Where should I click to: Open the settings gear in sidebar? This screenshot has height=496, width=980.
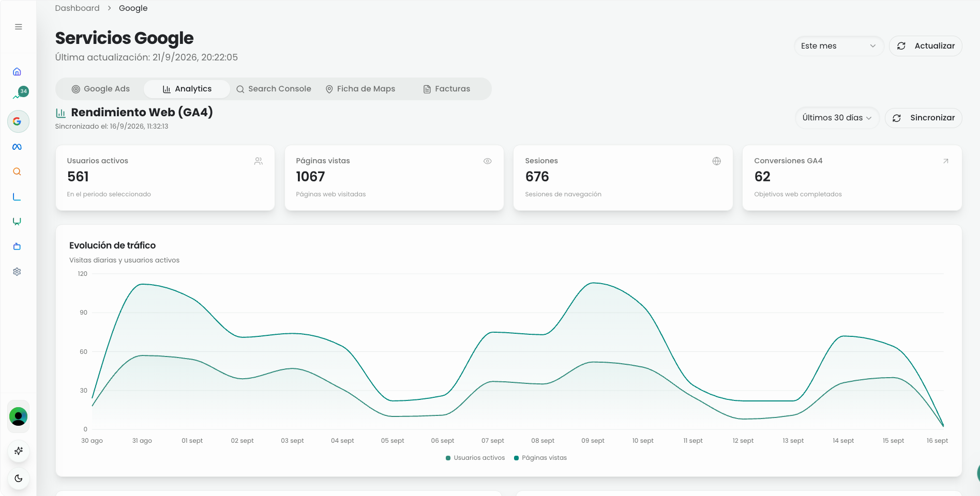click(17, 272)
